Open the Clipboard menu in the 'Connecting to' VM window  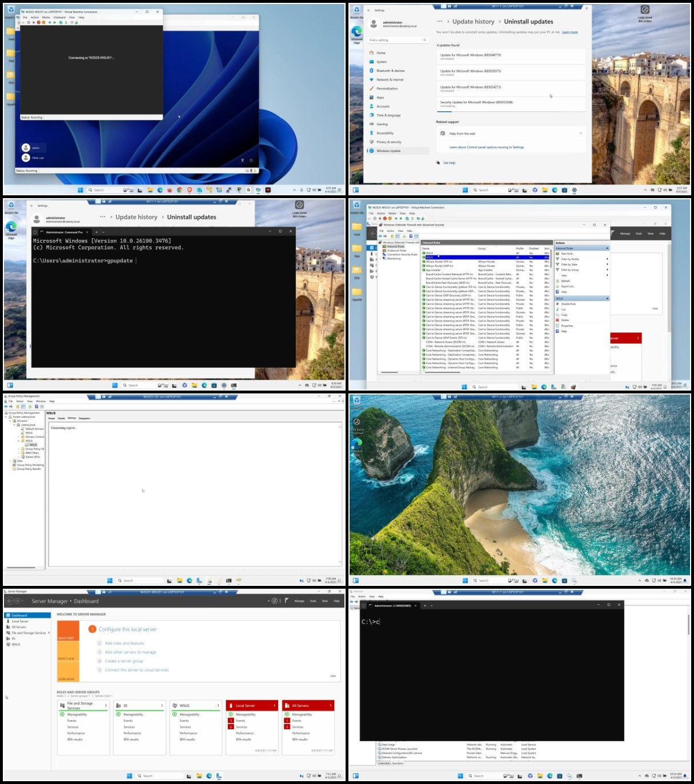59,17
